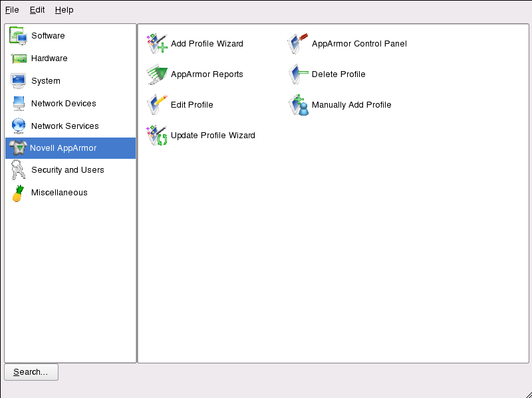This screenshot has width=532, height=398.
Task: Click the Hardware card icon
Action: [19, 58]
